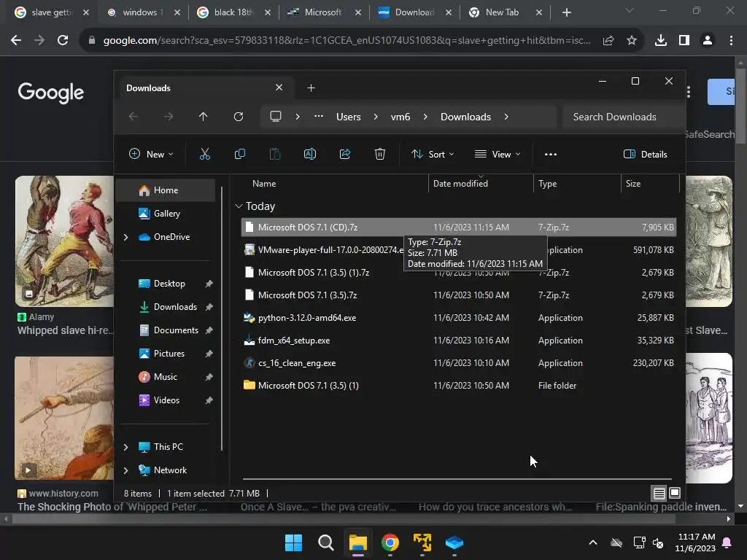Screen dimensions: 747x560
Task: Click vm6 in the breadcrumb path
Action: click(400, 117)
